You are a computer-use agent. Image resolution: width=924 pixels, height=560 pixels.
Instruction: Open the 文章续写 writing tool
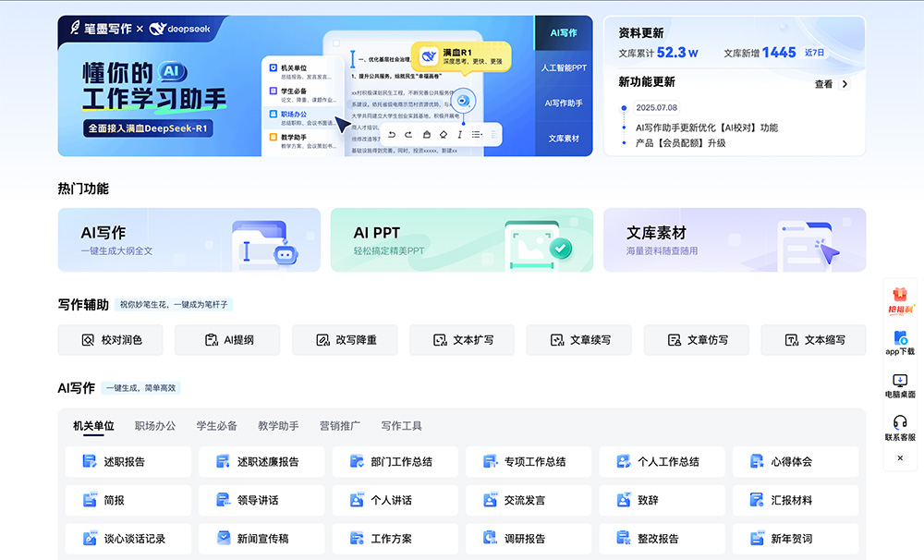coord(579,340)
